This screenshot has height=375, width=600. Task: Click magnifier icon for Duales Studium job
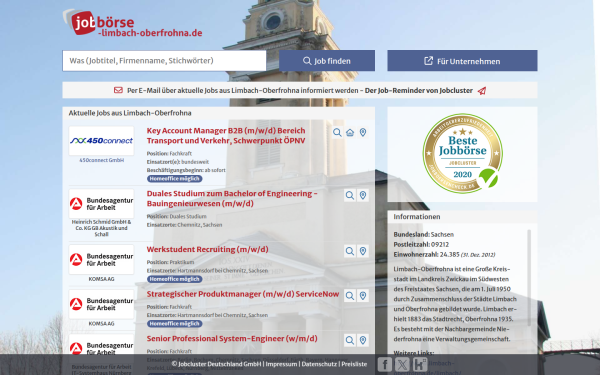coord(350,195)
